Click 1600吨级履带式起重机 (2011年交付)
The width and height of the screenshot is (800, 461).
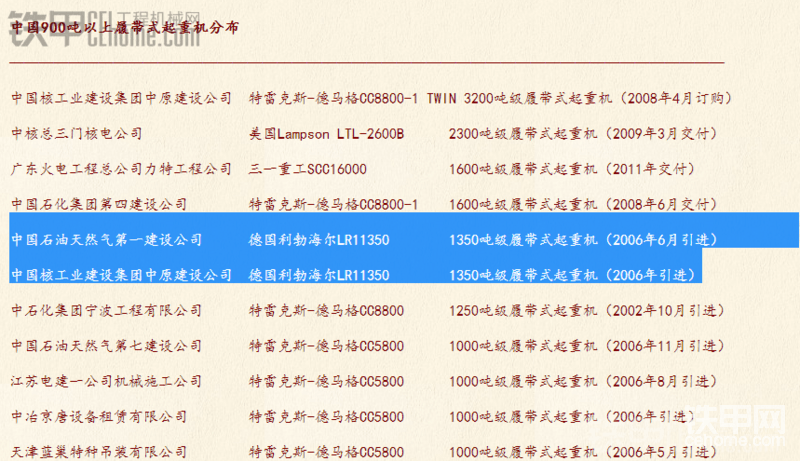[x=572, y=169]
